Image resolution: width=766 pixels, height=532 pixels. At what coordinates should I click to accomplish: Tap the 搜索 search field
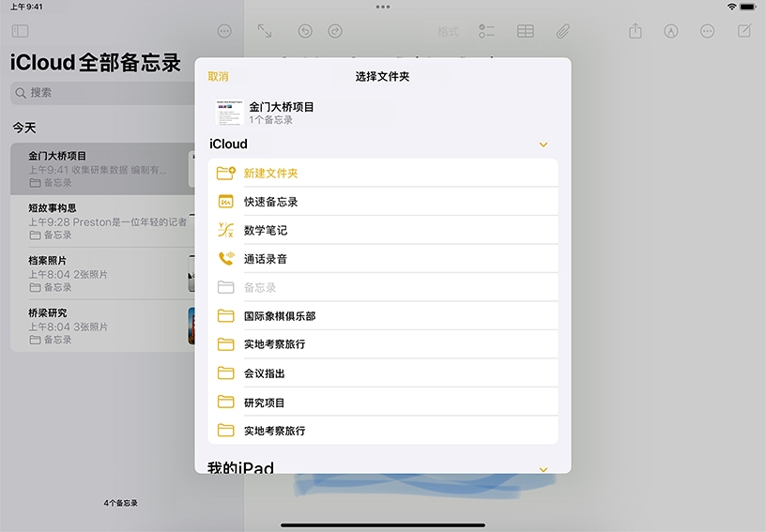point(103,93)
